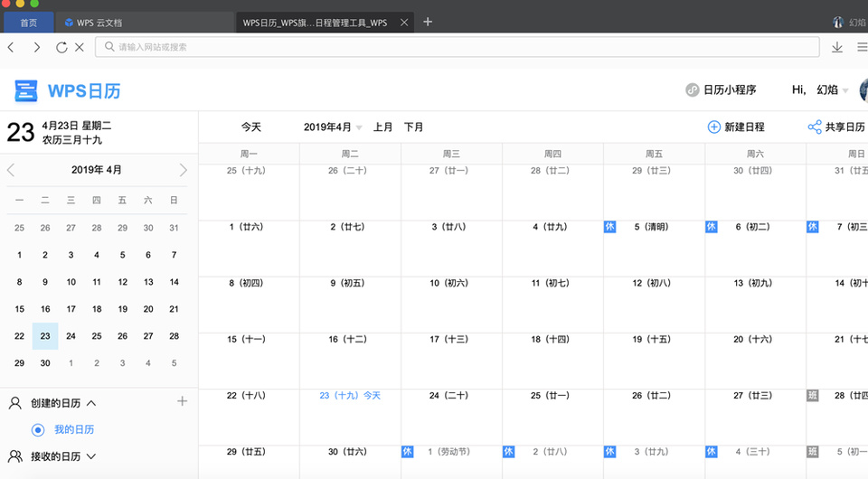Click the 休 badge on May 1 劳动节
868x479 pixels.
click(407, 452)
